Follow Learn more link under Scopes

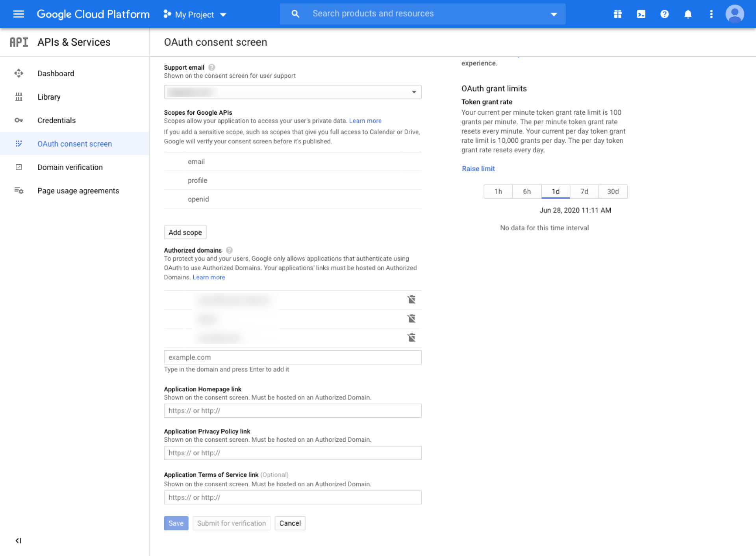pyautogui.click(x=365, y=121)
